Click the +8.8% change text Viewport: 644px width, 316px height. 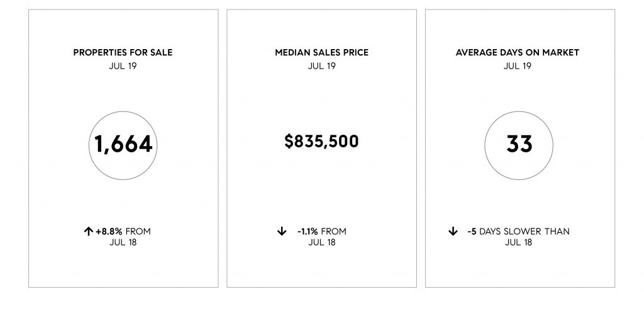coord(109,232)
